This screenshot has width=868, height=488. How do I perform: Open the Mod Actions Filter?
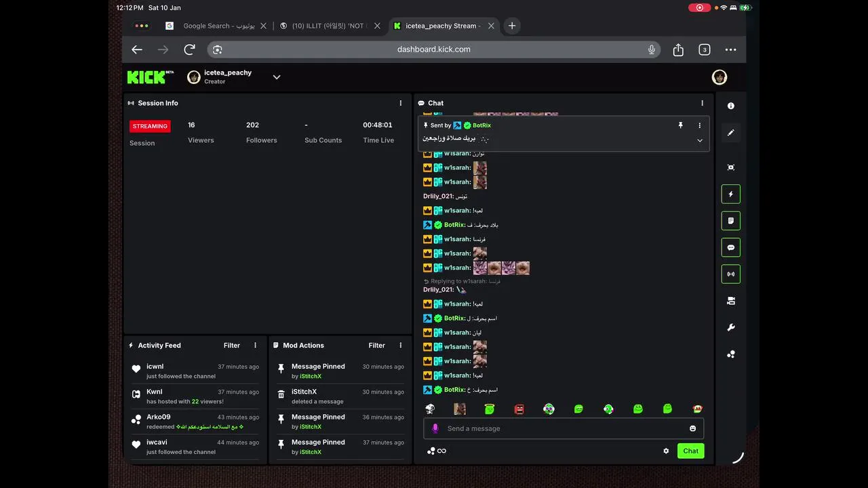pyautogui.click(x=377, y=345)
